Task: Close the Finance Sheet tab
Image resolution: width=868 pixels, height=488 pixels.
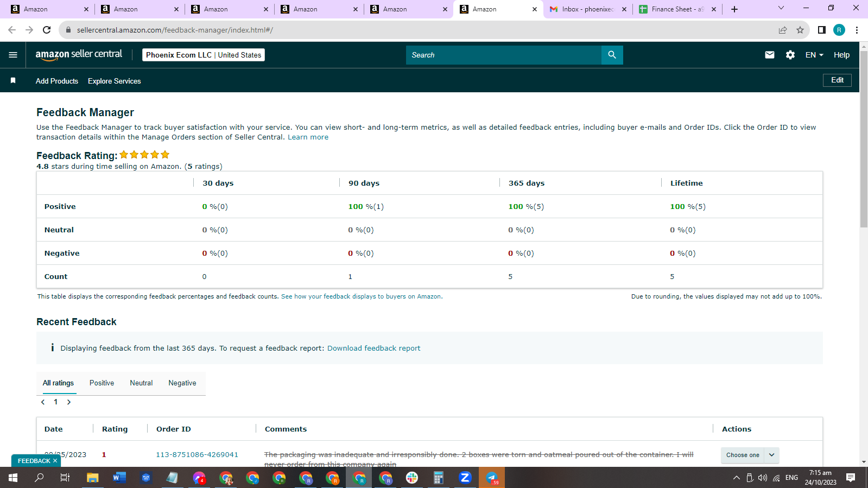Action: pos(713,9)
